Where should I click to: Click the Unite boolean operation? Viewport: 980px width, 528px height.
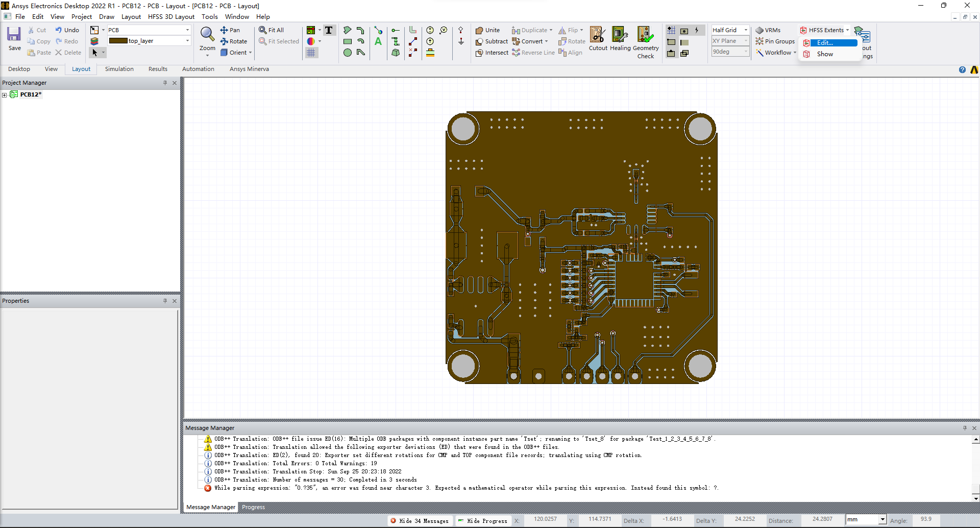tap(487, 30)
